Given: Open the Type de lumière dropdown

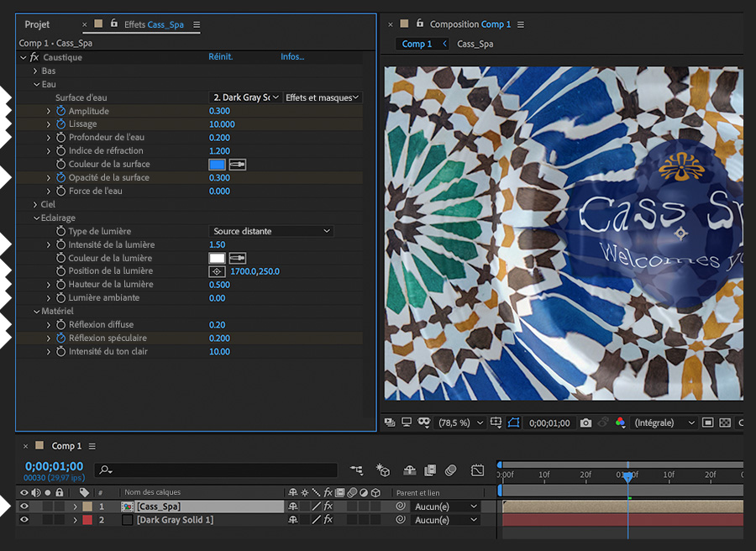Looking at the screenshot, I should point(270,231).
